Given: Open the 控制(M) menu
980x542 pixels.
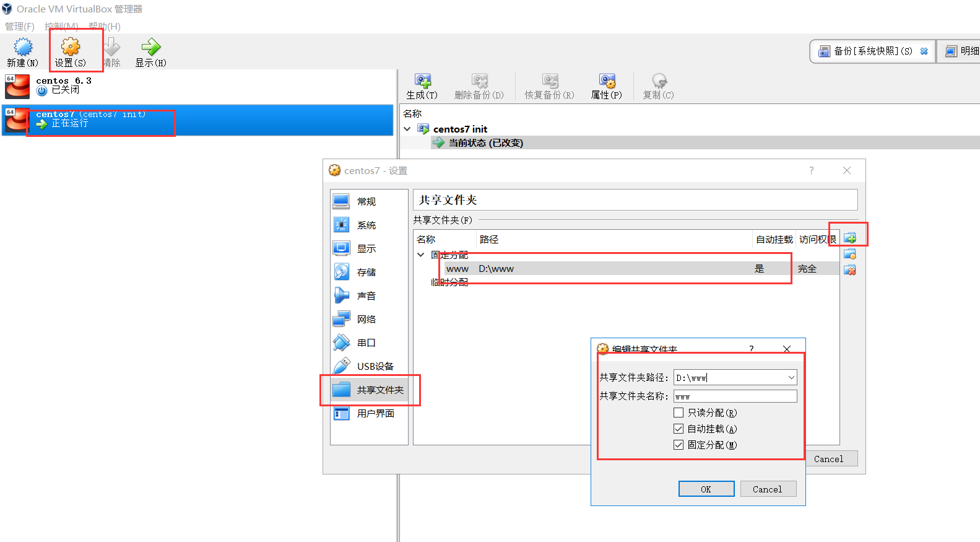Looking at the screenshot, I should point(61,26).
